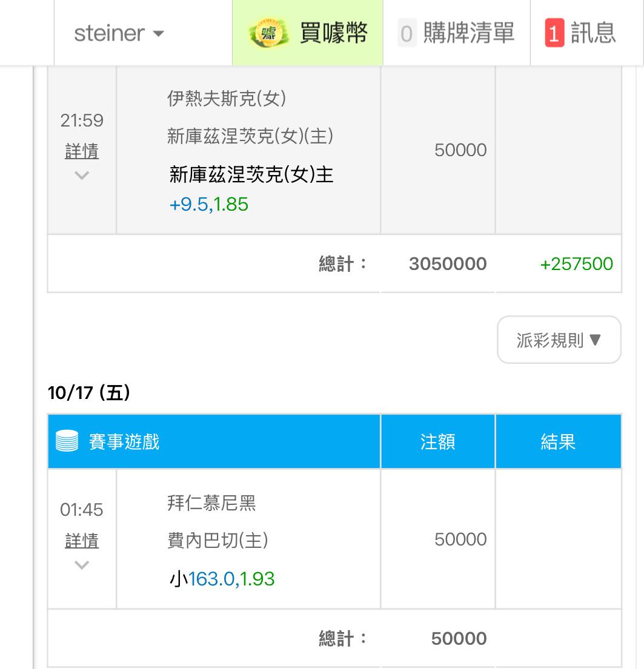Click the +9.5,1.85 handicap odds text
The image size is (644, 669).
click(209, 205)
